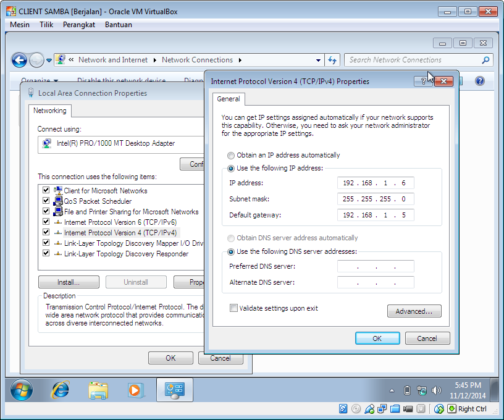The height and width of the screenshot is (420, 504).
Task: Click Intel PRO/1000 MT Desktop Adapter adapter icon
Action: coord(47,143)
